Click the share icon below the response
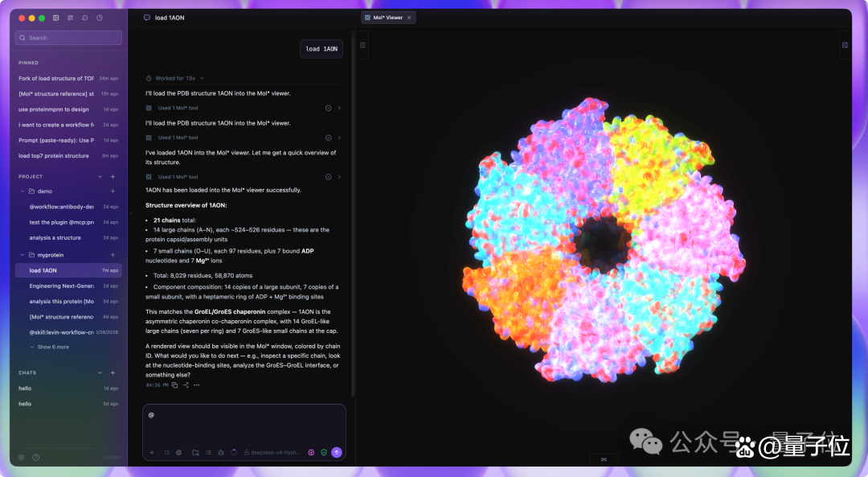Viewport: 868px width, 477px height. (186, 385)
